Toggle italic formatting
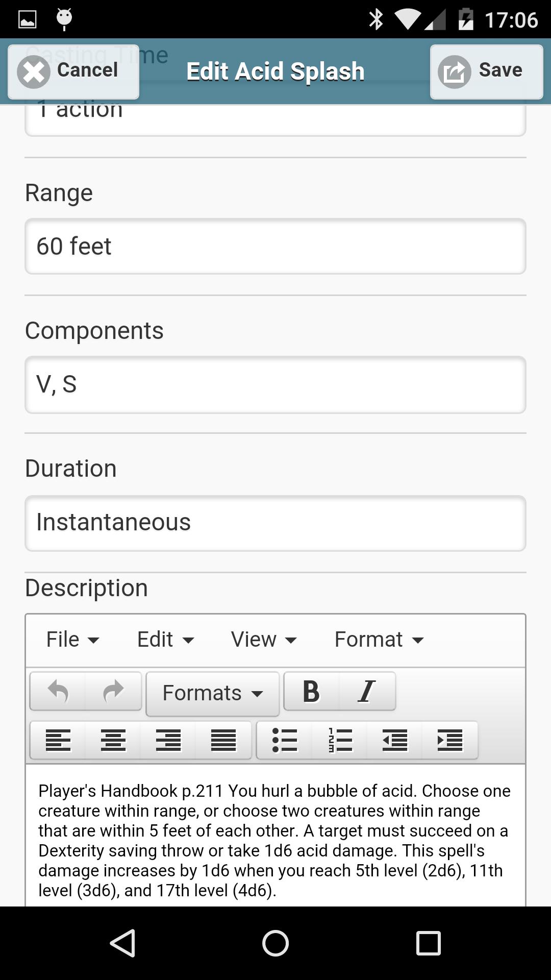This screenshot has width=551, height=980. click(x=366, y=692)
